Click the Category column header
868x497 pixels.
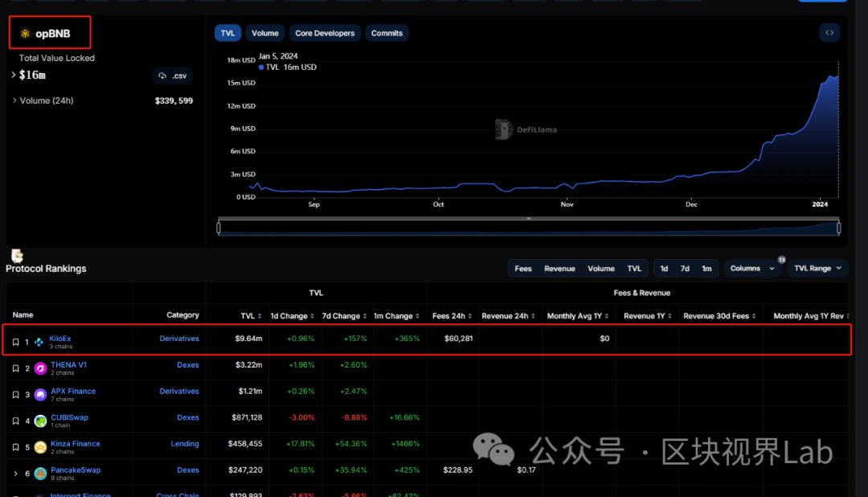(182, 315)
